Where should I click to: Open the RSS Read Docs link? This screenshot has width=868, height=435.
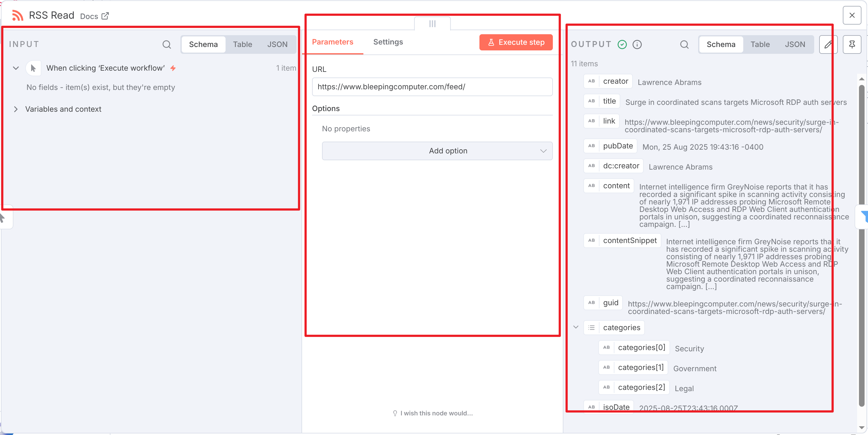point(94,16)
